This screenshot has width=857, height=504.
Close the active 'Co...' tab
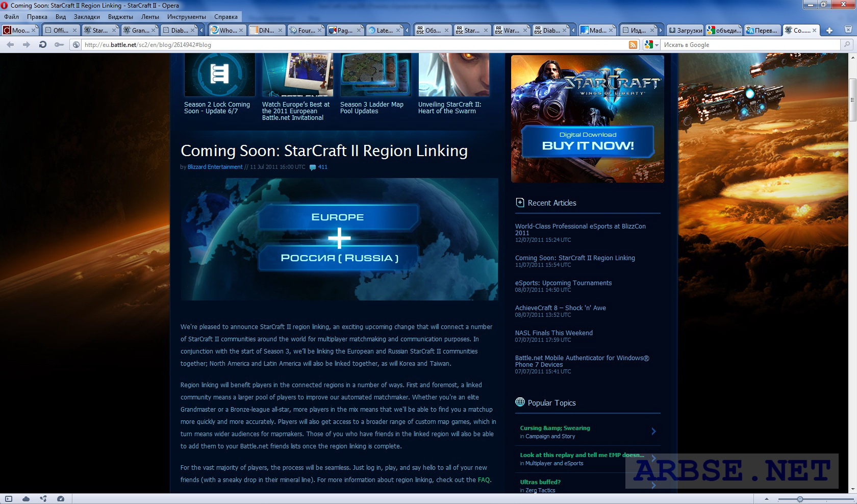(814, 30)
